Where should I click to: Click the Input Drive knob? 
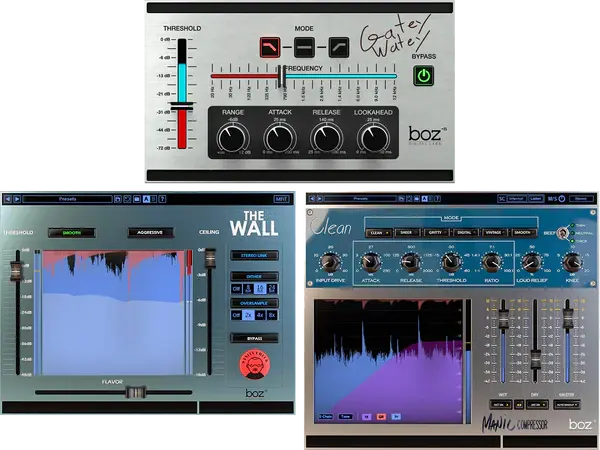(x=329, y=262)
